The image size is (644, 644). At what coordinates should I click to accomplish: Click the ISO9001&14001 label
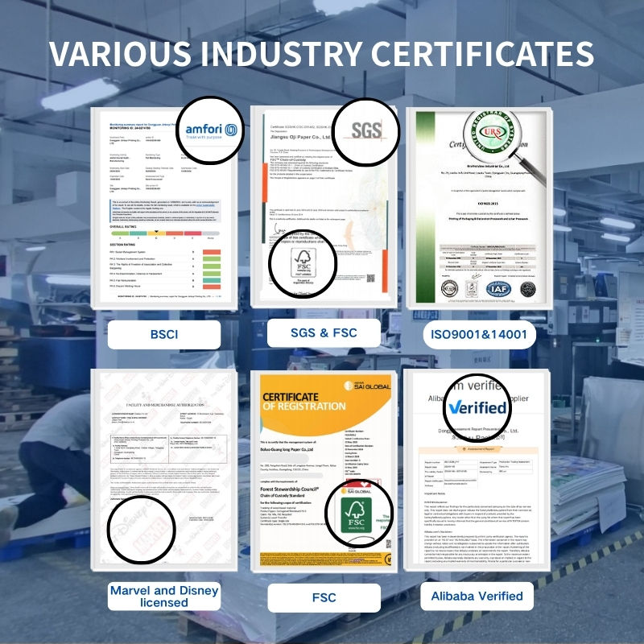(x=479, y=335)
